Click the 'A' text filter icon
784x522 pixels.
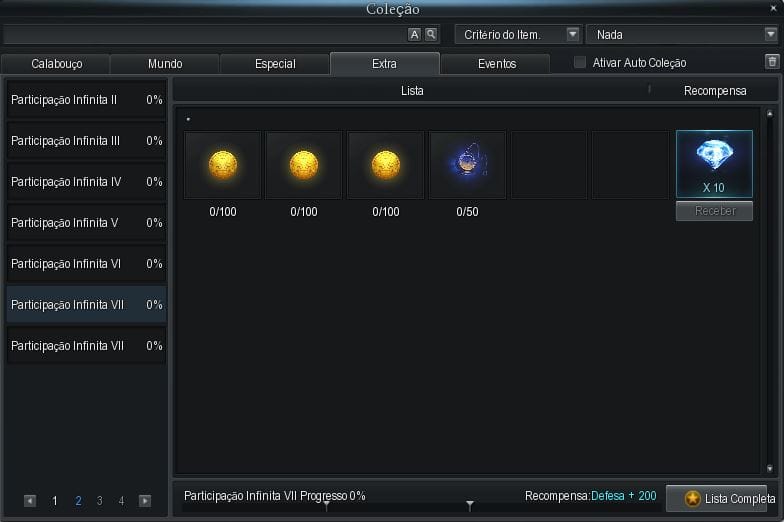pos(415,34)
